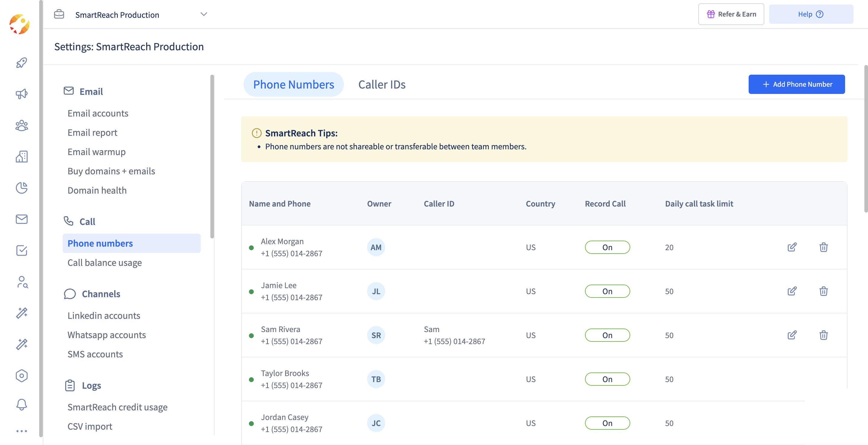The width and height of the screenshot is (868, 445).
Task: Open SmartReach credit usage logs
Action: (117, 407)
